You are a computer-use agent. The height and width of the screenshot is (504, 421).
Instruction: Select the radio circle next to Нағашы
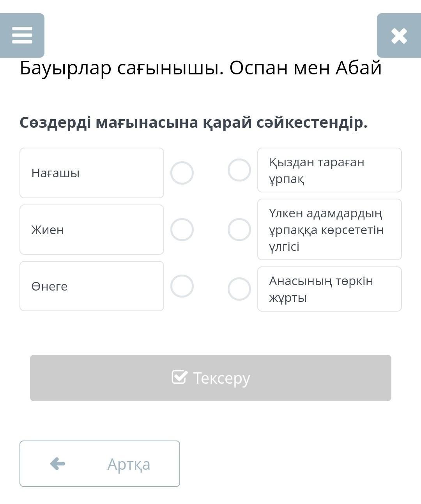pos(182,173)
